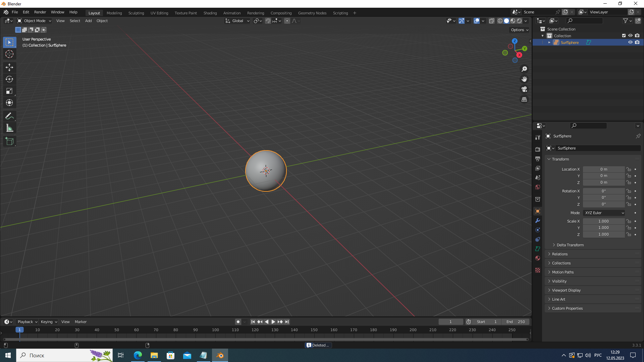Screen dimensions: 644x362
Task: Expand the Relations panel
Action: (559, 254)
